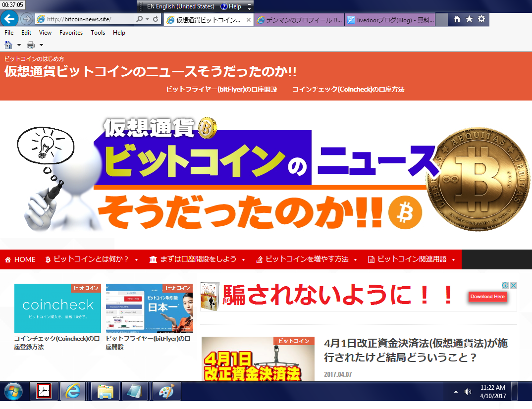The image size is (532, 409).
Task: Click the site title 仮想通貨ビットコインのニュースそうだったのか!!
Action: (150, 71)
